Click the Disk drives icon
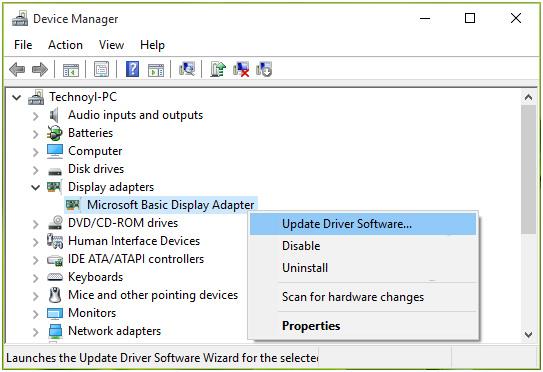 coord(55,170)
